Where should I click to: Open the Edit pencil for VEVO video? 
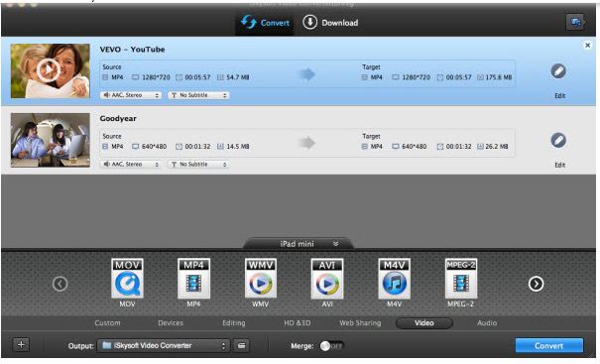[x=558, y=71]
